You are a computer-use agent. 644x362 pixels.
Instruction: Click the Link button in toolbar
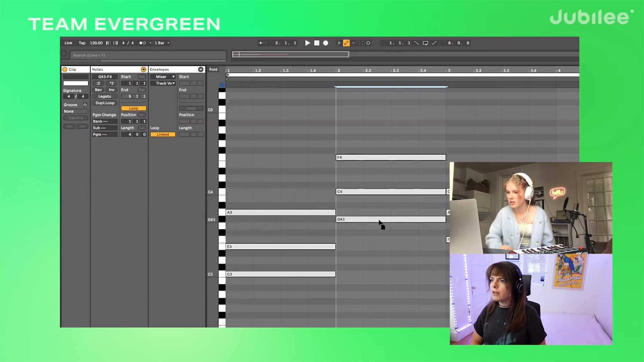tap(68, 43)
